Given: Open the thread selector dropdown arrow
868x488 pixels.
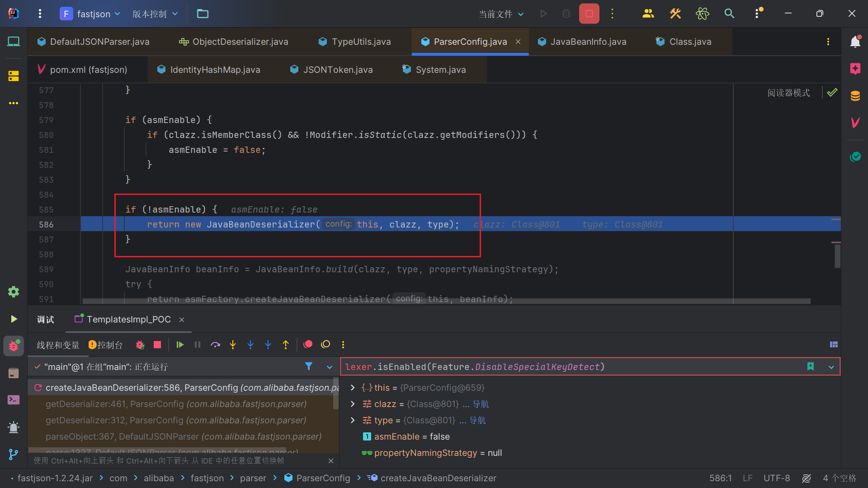Looking at the screenshot, I should point(330,367).
